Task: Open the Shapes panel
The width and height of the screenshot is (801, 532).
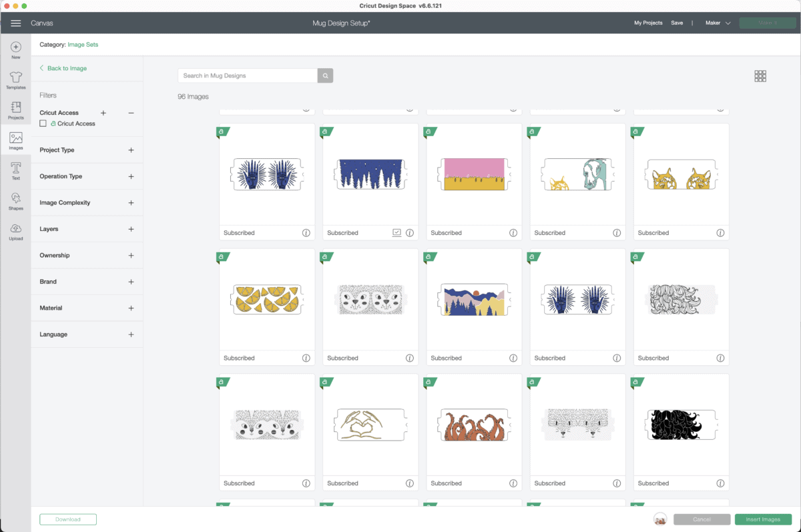Action: 16,201
